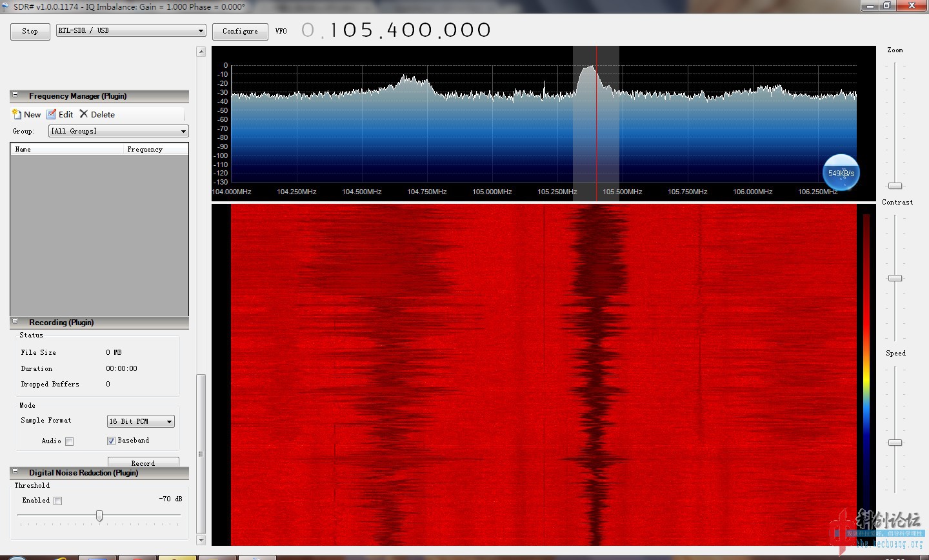Click the -70 dB threshold value
Screen dimensions: 929x560
(x=171, y=499)
